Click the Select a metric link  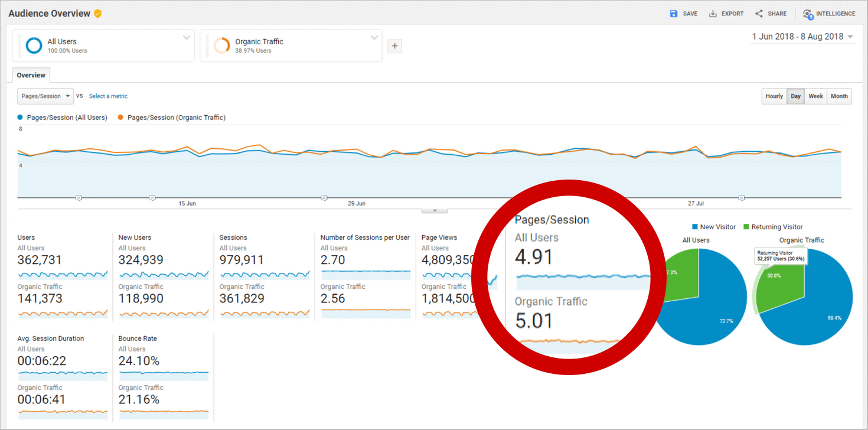click(108, 96)
